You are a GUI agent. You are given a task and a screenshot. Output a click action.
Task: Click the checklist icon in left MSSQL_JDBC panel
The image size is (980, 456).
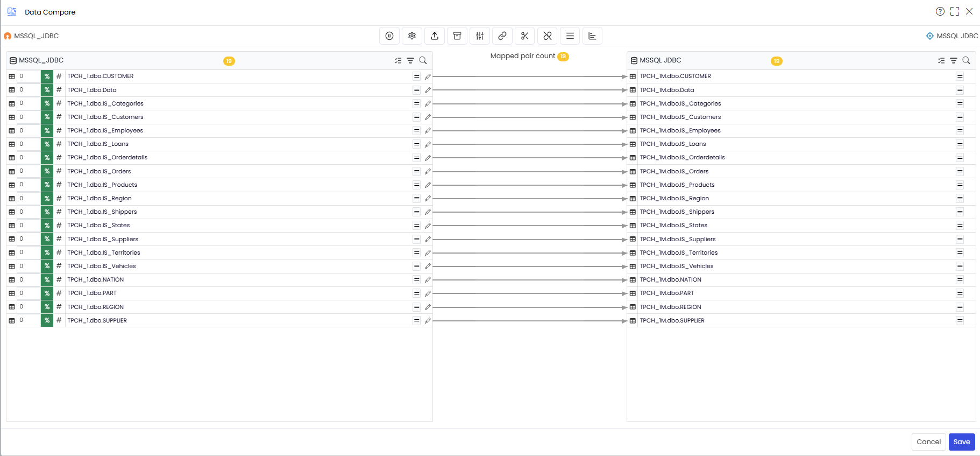click(x=398, y=61)
